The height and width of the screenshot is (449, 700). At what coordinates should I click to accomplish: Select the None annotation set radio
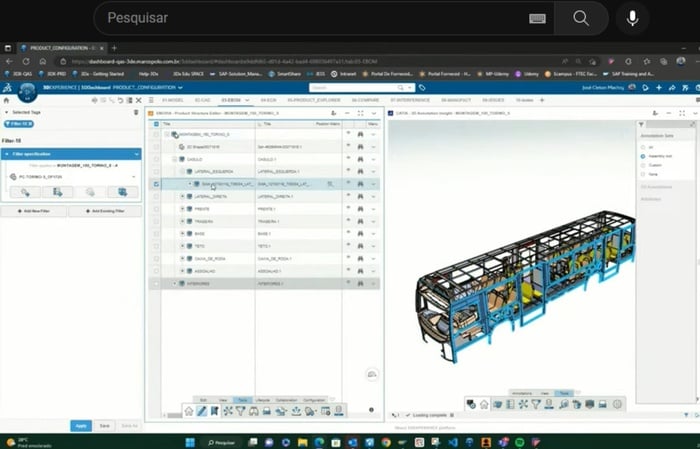pos(643,174)
